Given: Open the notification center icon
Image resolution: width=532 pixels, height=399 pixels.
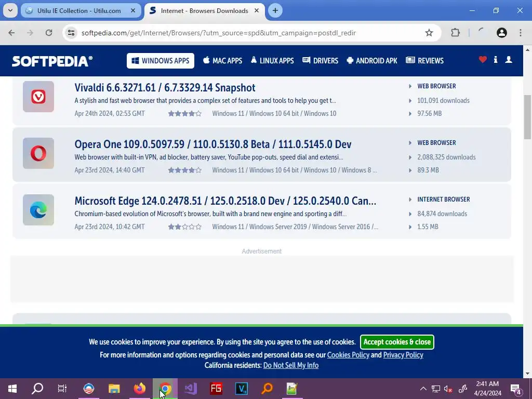Looking at the screenshot, I should 516,389.
